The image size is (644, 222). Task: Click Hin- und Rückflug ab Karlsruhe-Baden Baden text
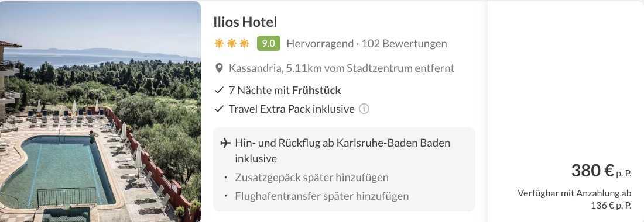(342, 151)
